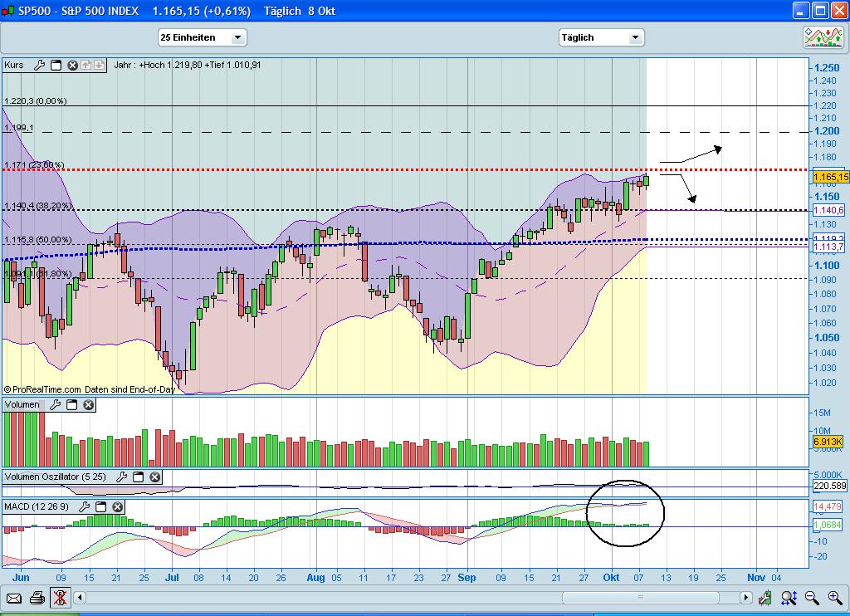Detach the Volumen panel to its own window

click(71, 405)
